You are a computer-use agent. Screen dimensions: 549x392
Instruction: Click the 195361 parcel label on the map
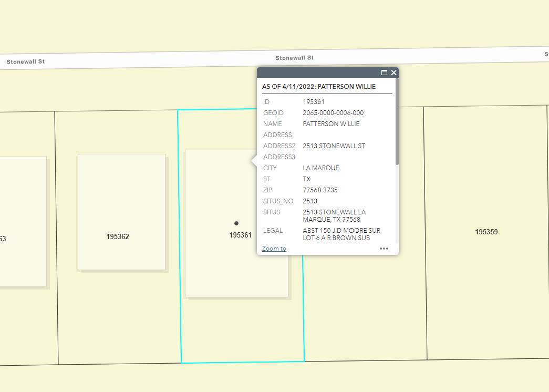pyautogui.click(x=241, y=235)
